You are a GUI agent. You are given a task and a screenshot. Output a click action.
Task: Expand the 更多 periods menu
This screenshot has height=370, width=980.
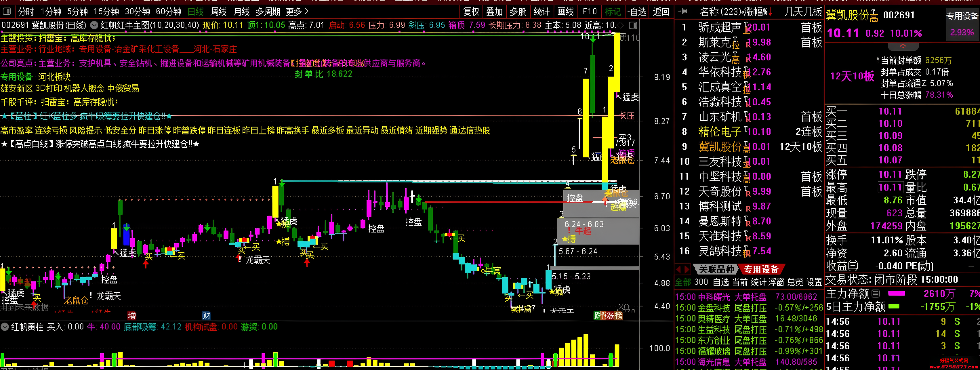coord(297,11)
